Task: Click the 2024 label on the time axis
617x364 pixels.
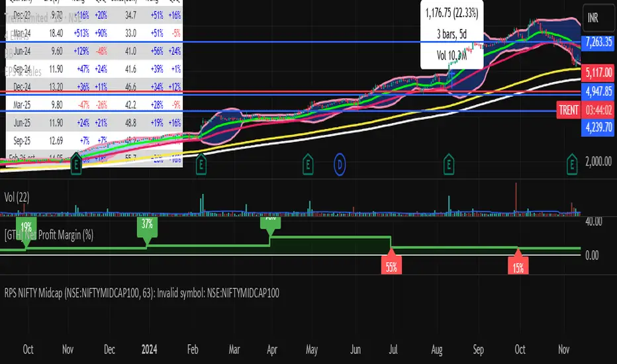Action: 149,349
